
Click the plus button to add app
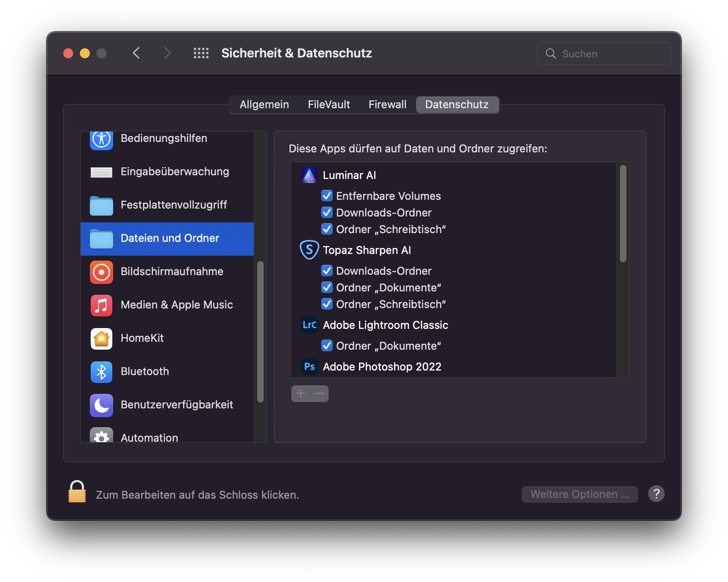300,394
